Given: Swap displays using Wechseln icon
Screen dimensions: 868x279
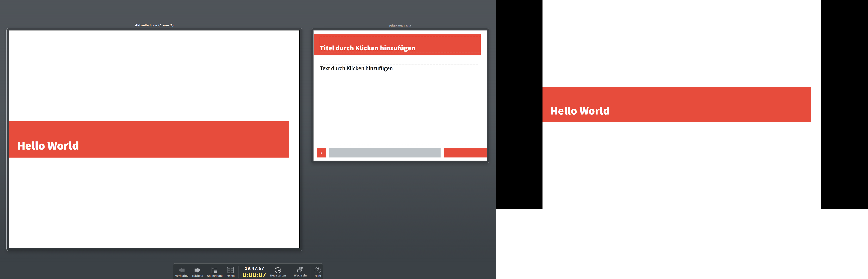Looking at the screenshot, I should 300,270.
